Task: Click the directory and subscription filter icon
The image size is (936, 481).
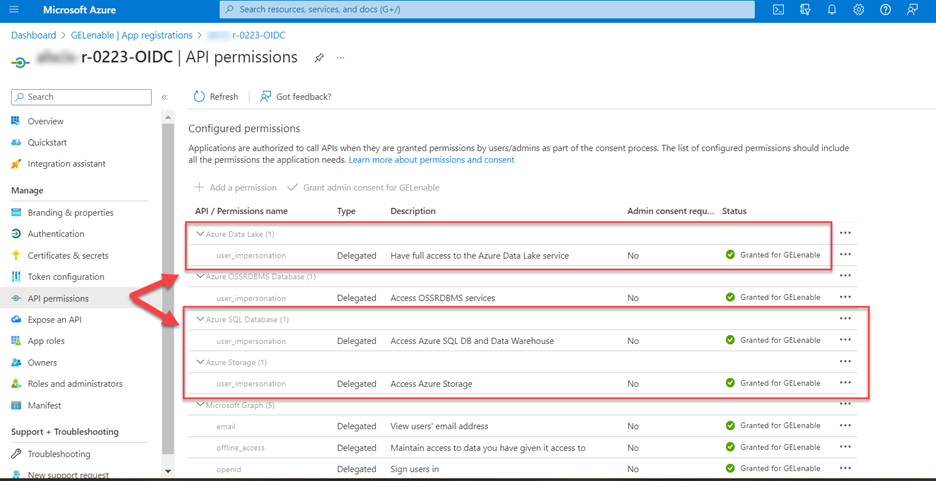Action: [x=804, y=10]
